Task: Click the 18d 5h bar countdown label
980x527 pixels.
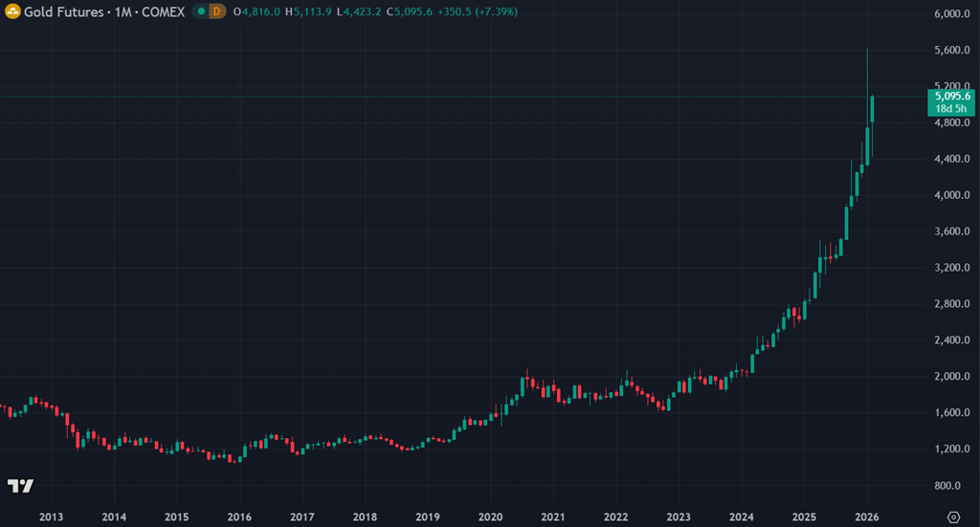Action: (x=952, y=108)
